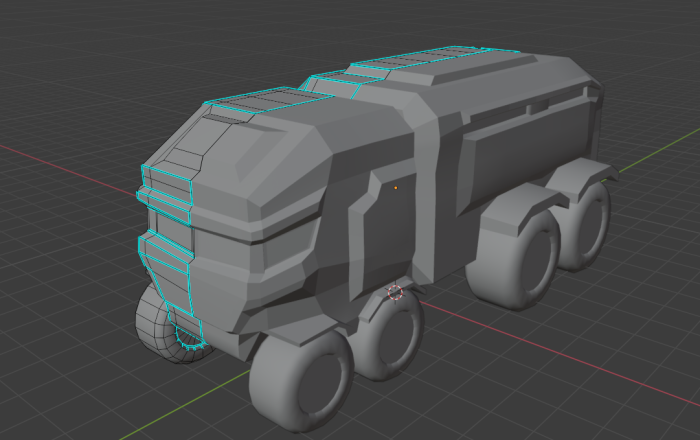
Task: Click the highlighted front roof panel strip
Action: pyautogui.click(x=257, y=101)
